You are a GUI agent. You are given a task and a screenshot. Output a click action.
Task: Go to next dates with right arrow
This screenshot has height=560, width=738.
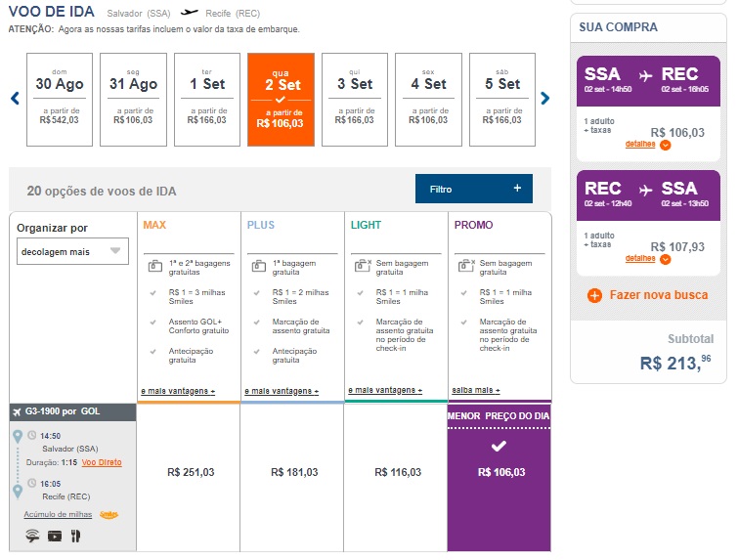point(545,98)
